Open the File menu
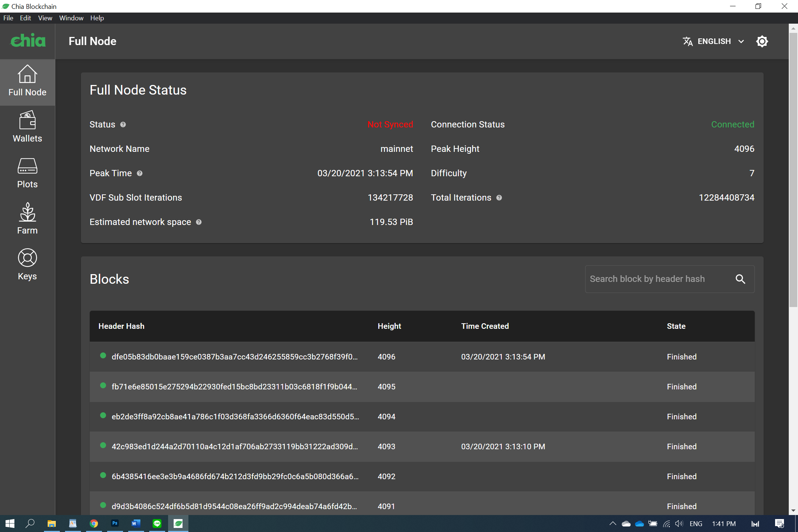 (8, 18)
